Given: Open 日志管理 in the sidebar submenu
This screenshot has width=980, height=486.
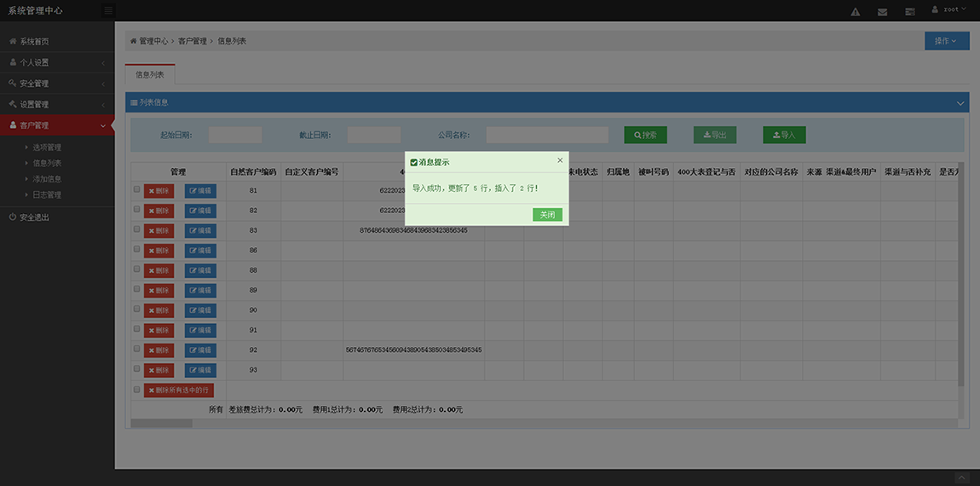Looking at the screenshot, I should point(47,195).
